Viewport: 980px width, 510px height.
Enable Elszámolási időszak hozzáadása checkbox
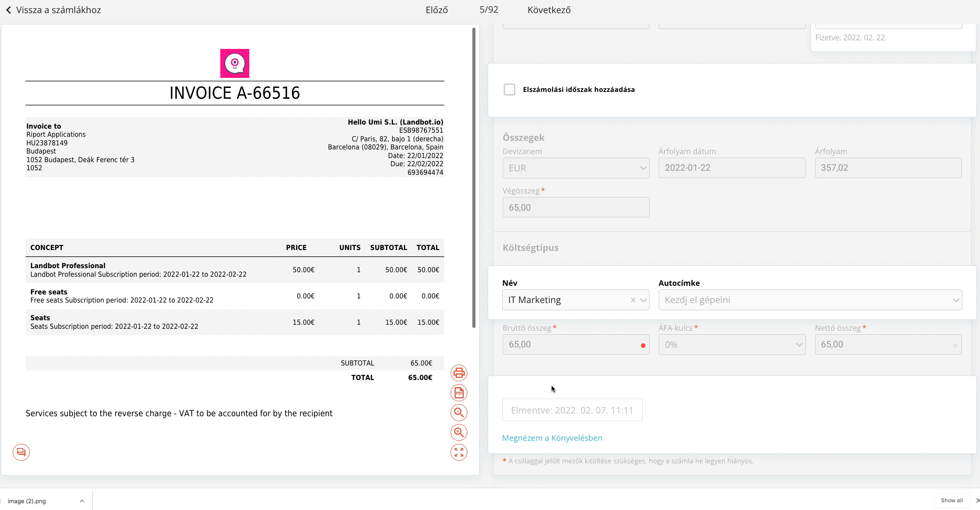[509, 89]
